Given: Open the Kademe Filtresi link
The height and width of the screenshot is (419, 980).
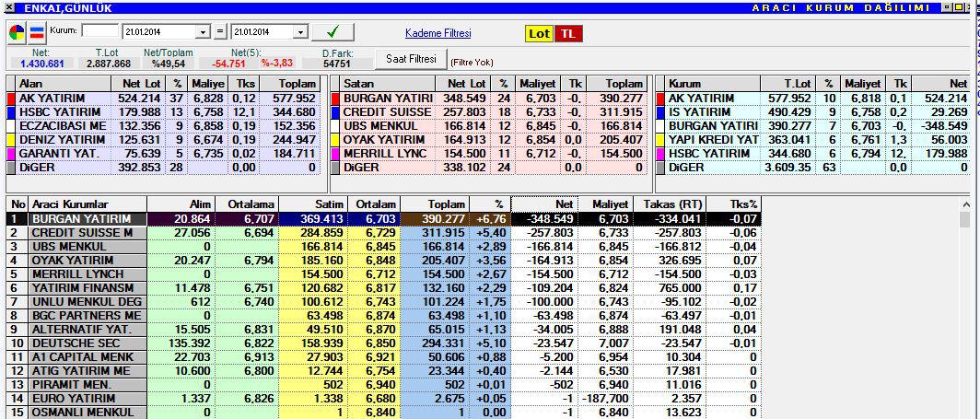Looking at the screenshot, I should 438,33.
